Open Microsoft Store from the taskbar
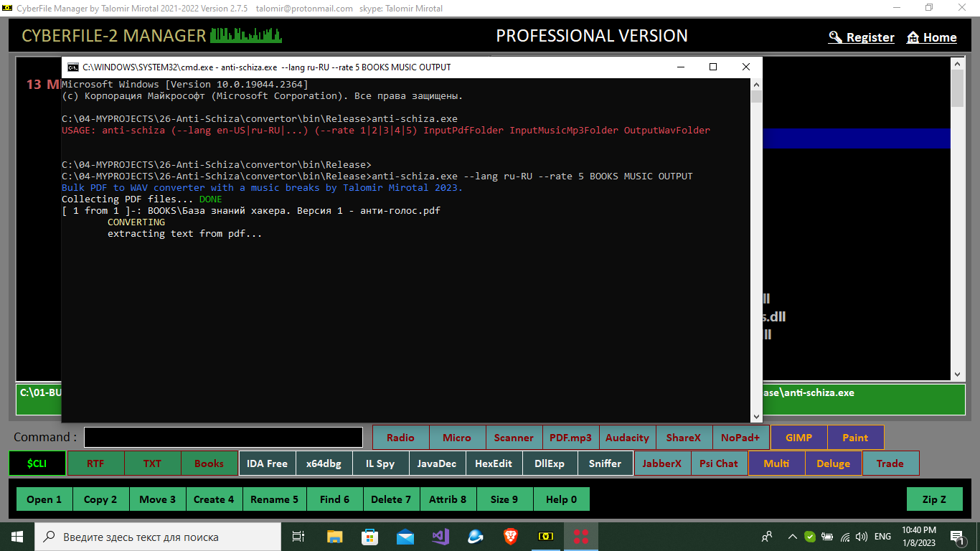Screen dimensions: 980x551 pyautogui.click(x=369, y=537)
